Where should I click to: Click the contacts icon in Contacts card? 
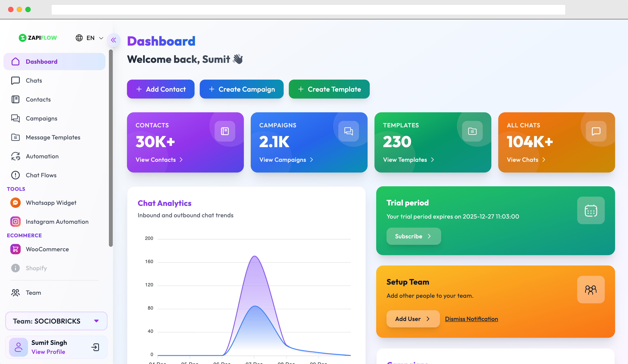(225, 131)
